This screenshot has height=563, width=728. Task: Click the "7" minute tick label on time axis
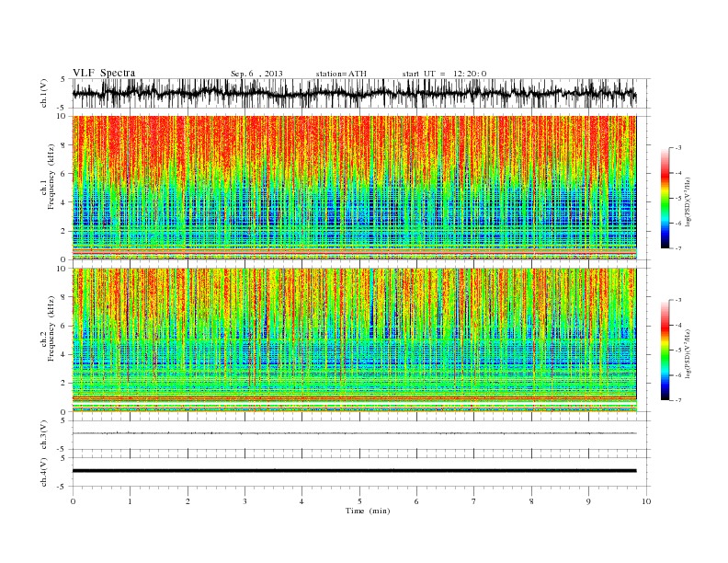tap(474, 501)
